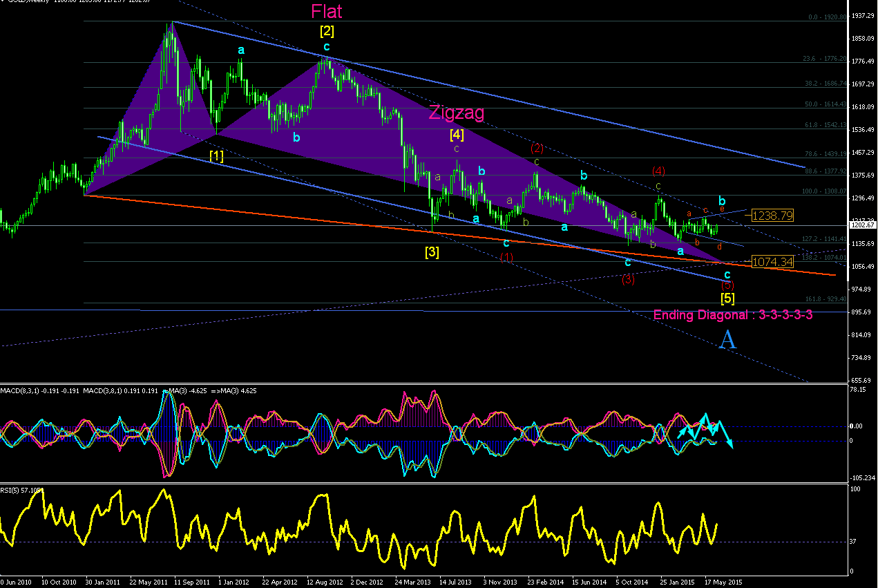Click the red "(5)" subwave label
The width and height of the screenshot is (878, 588).
click(727, 285)
